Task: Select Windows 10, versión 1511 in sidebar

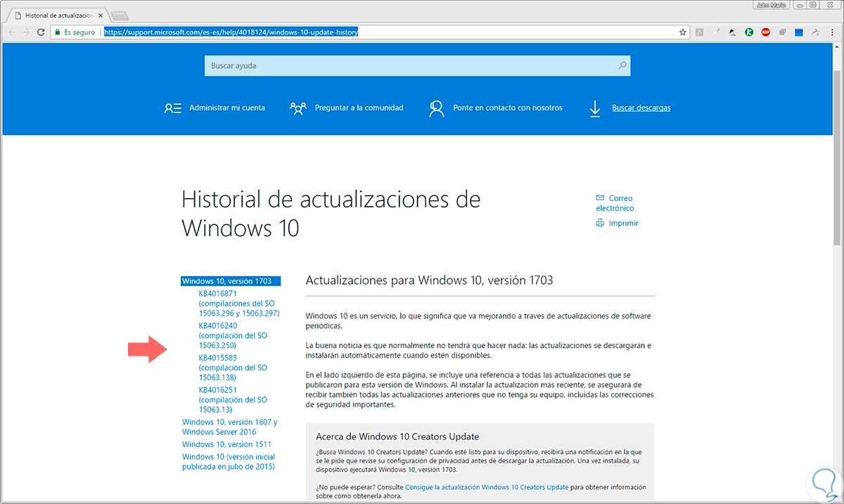Action: tap(226, 444)
